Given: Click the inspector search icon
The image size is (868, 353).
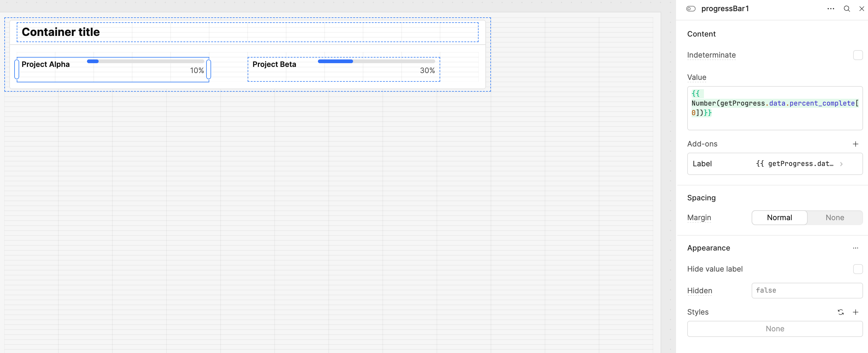Looking at the screenshot, I should click(846, 9).
